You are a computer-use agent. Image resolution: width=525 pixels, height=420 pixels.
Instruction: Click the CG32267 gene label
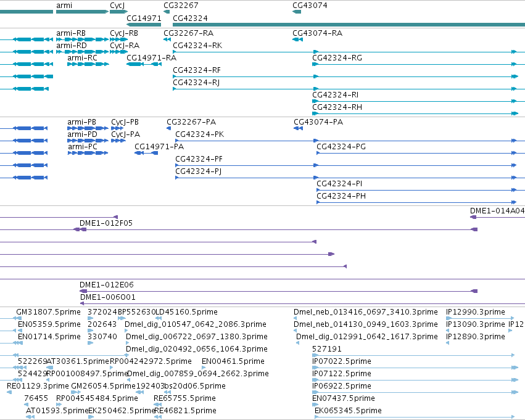pyautogui.click(x=181, y=6)
